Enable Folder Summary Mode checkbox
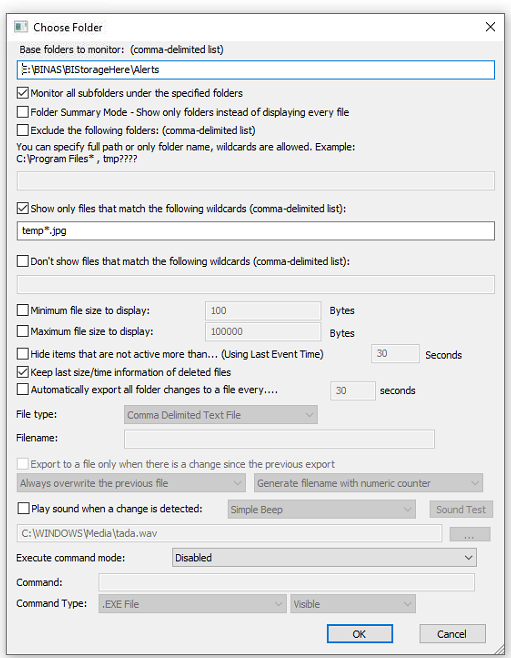 (23, 112)
